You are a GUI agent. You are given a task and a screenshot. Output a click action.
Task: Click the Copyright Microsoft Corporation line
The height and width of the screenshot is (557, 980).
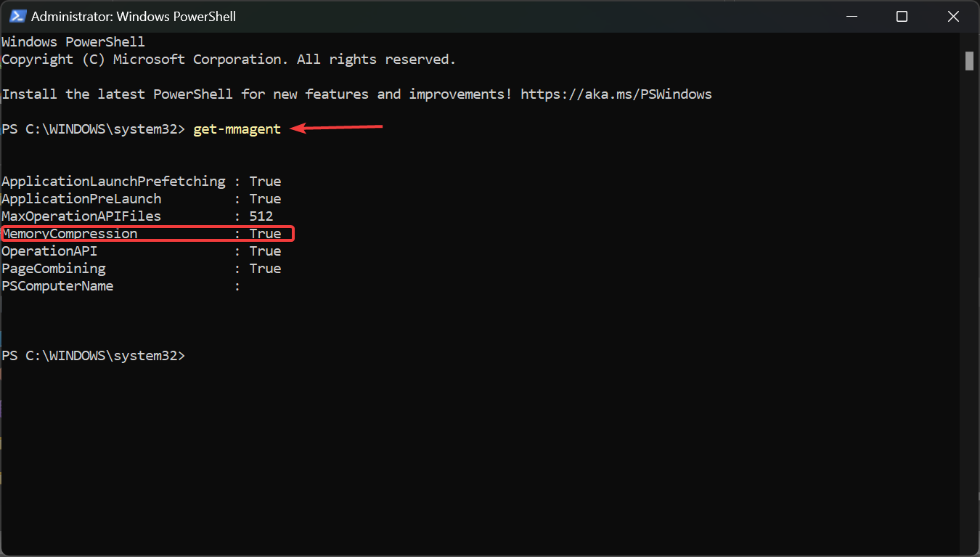[x=229, y=60]
